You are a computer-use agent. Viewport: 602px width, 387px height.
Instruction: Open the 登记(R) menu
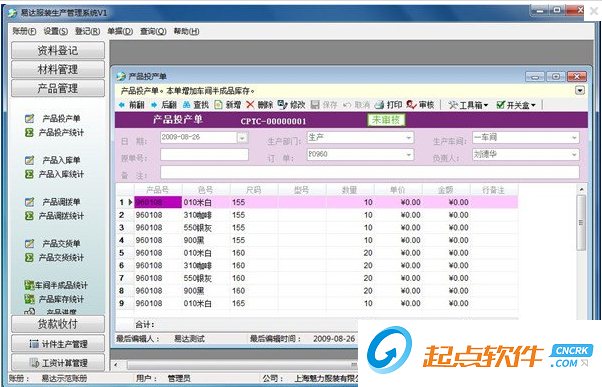coord(88,31)
